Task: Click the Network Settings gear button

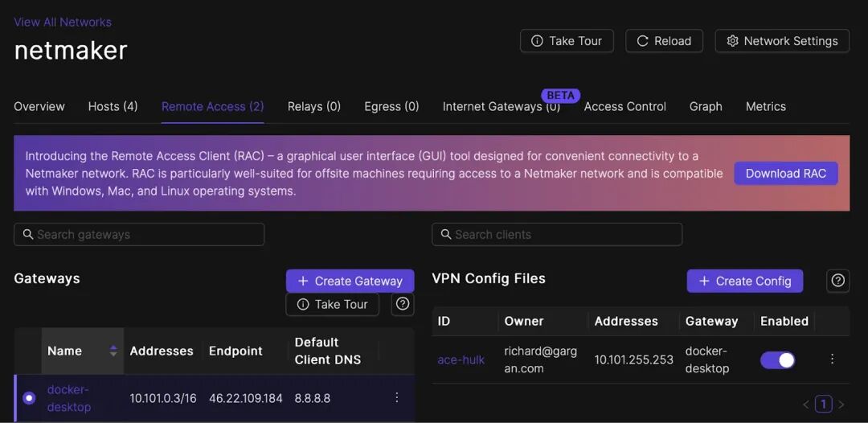Action: pos(782,41)
